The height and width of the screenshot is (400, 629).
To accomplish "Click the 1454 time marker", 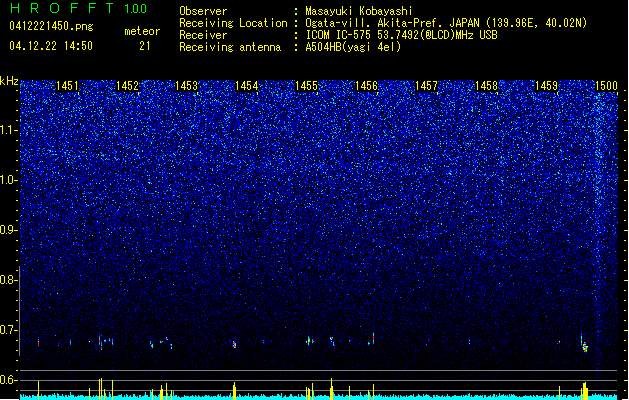I will pos(246,86).
